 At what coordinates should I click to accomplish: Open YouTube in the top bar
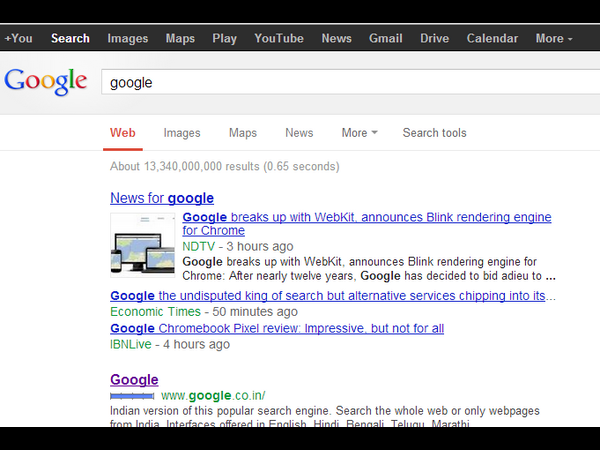point(279,38)
